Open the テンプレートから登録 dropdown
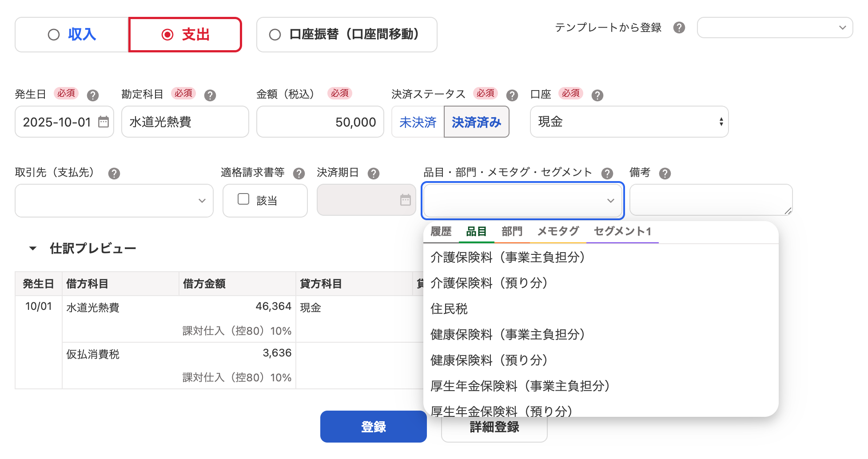The height and width of the screenshot is (459, 868). 775,28
